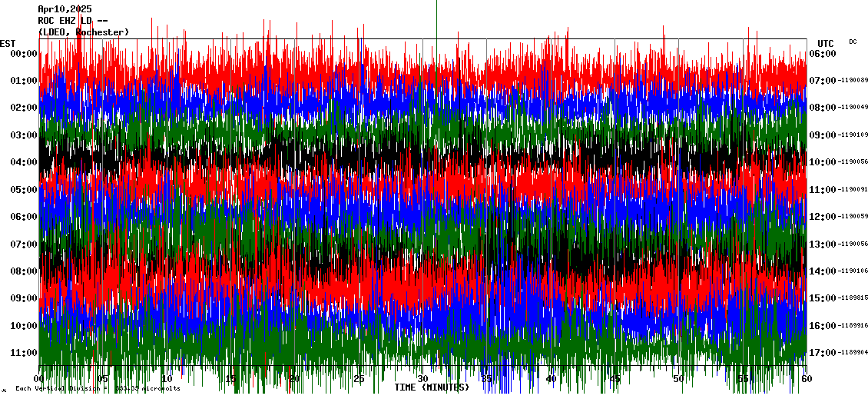Click the UTC timezone header
The width and height of the screenshot is (868, 399).
tap(826, 43)
